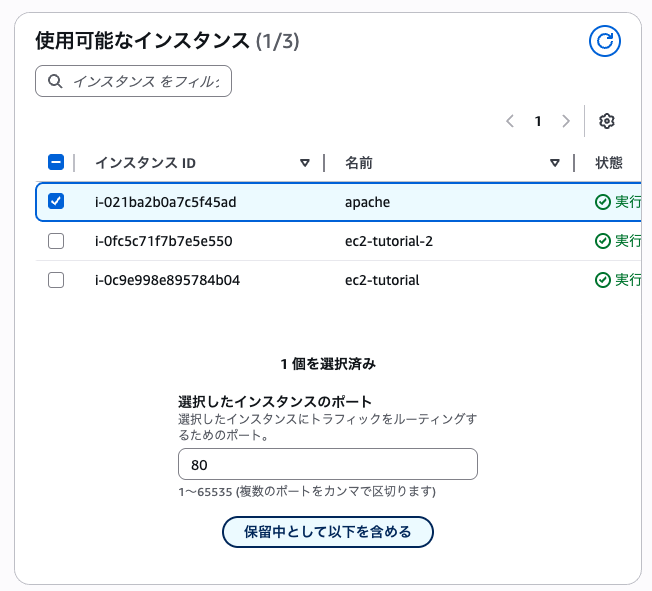Focus the instance filter search field
Image resolution: width=652 pixels, height=591 pixels.
pos(133,81)
